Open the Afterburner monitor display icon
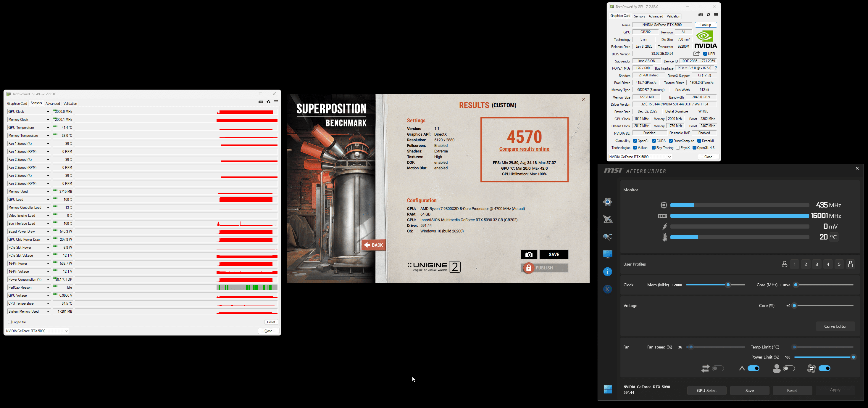The height and width of the screenshot is (408, 868). [x=608, y=254]
